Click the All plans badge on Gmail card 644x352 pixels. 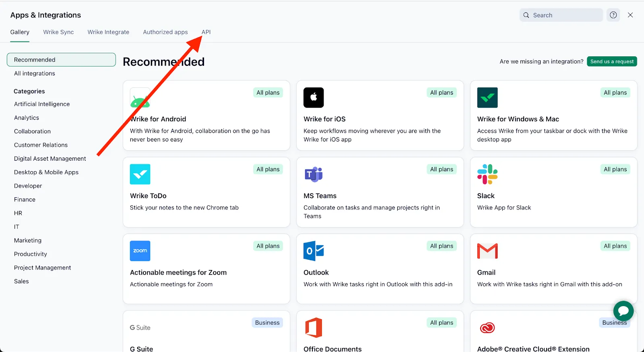click(615, 246)
